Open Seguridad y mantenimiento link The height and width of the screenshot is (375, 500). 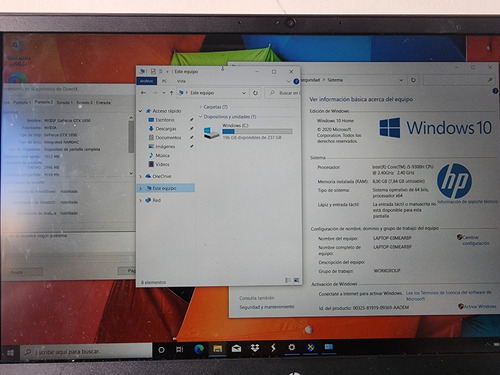(267, 307)
